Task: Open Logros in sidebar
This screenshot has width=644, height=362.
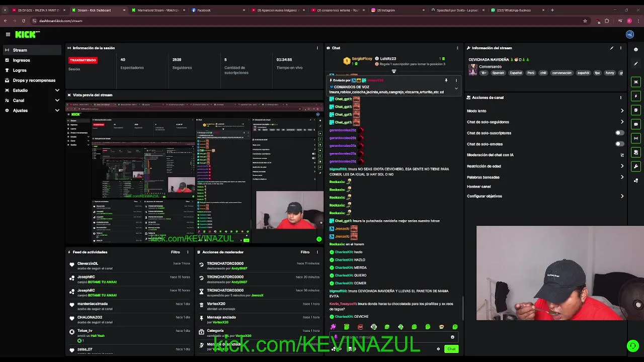Action: click(32, 70)
